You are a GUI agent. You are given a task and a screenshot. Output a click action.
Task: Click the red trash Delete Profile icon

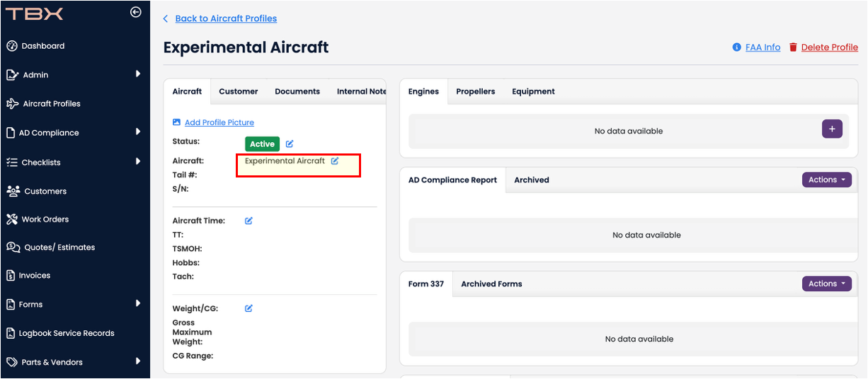pos(793,47)
